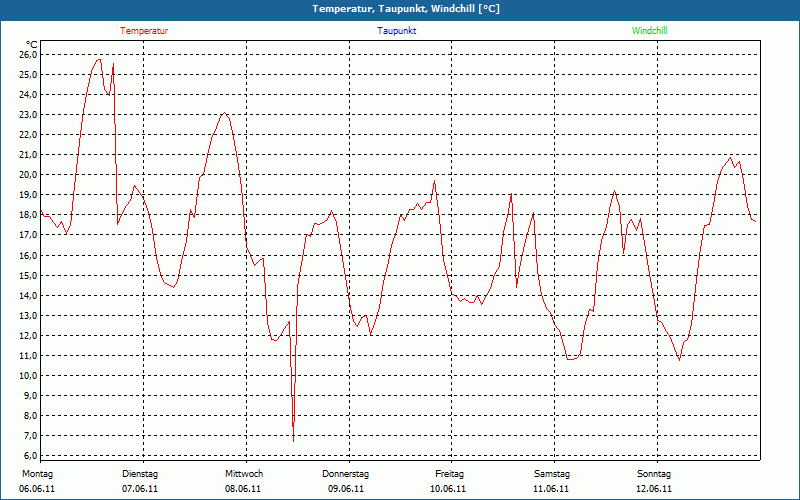The image size is (800, 500).
Task: Click the 21,0 y-axis value
Action: point(28,155)
